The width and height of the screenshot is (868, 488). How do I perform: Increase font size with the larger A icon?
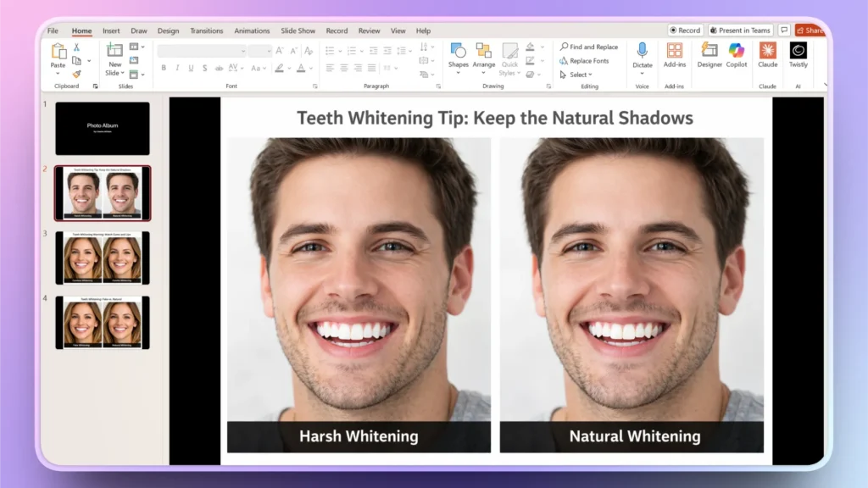tap(280, 50)
